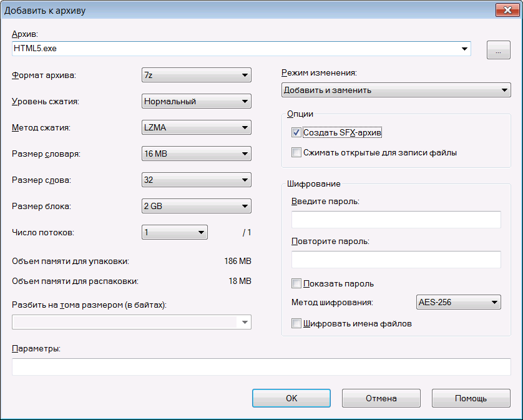
Task: Click the Отмена button
Action: [381, 398]
